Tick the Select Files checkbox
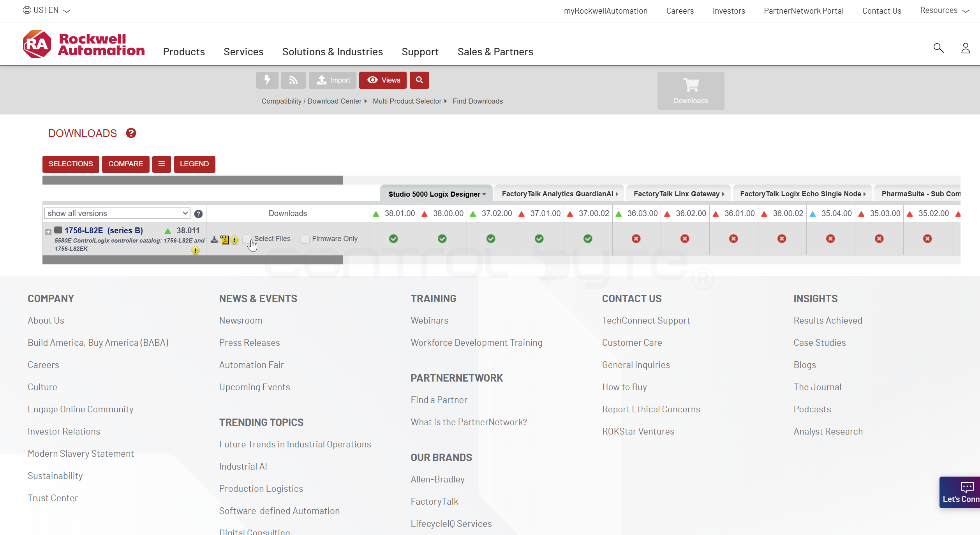The image size is (980, 535). tap(247, 239)
